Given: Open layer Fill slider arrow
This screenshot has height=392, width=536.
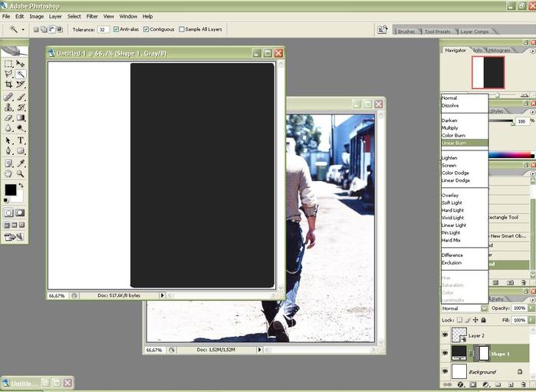Looking at the screenshot, I should coord(531,320).
